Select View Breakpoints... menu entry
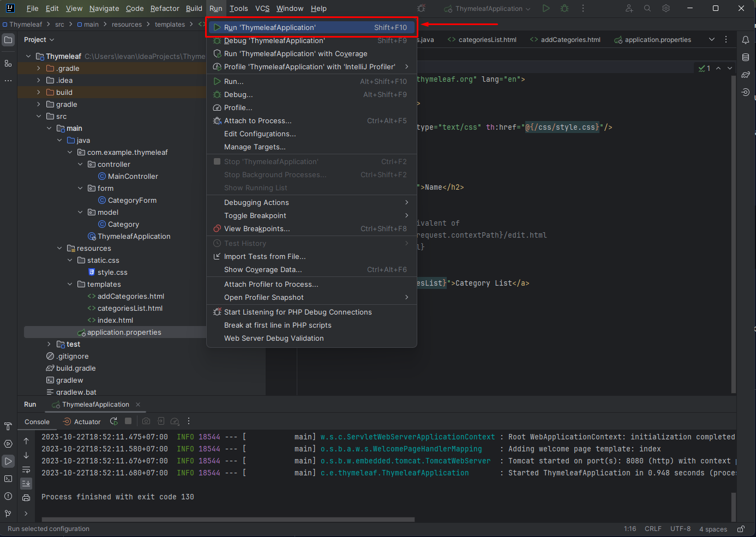This screenshot has height=537, width=756. click(x=311, y=229)
